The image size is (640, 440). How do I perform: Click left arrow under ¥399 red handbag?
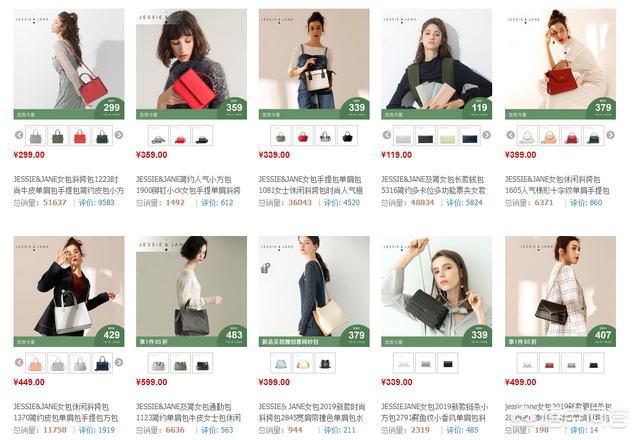(x=510, y=135)
